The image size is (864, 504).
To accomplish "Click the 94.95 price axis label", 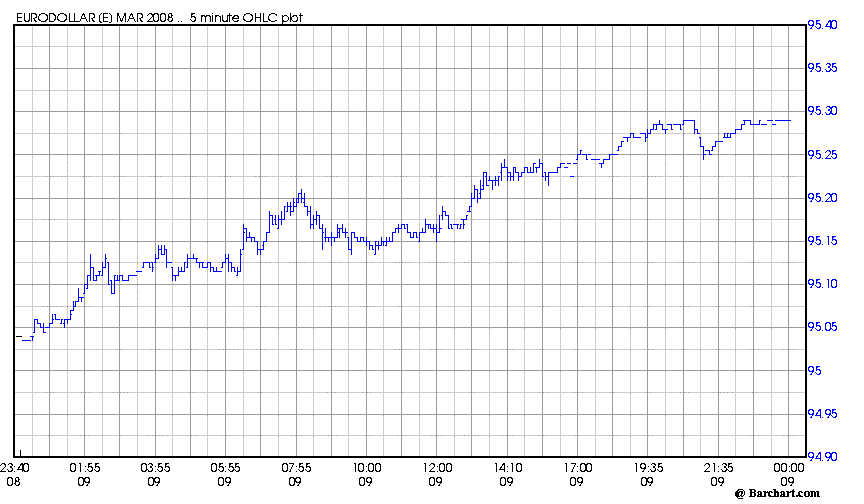I will click(x=822, y=414).
